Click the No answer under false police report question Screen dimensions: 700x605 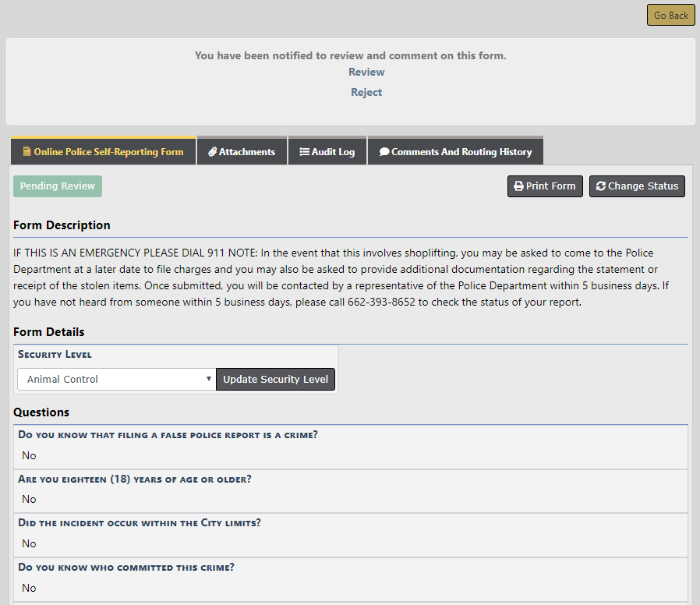(x=29, y=455)
